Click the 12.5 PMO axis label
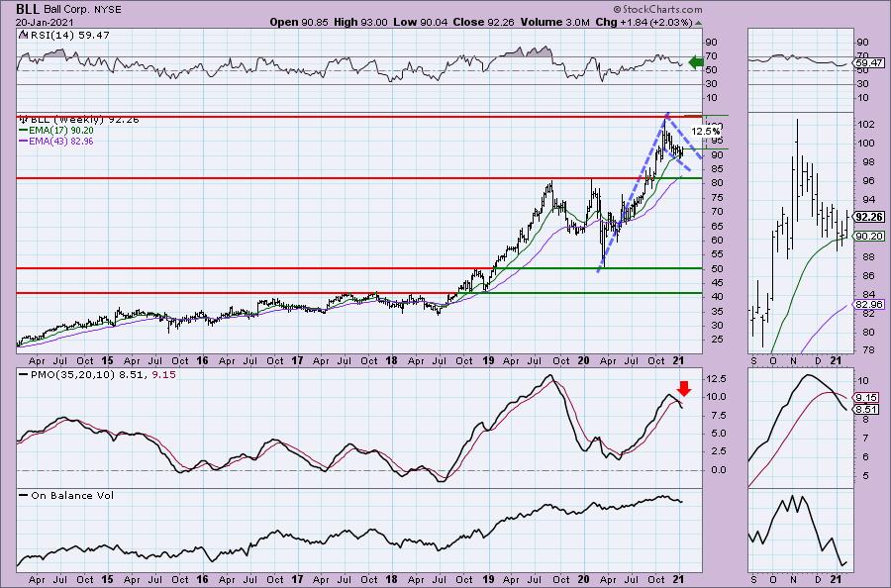 click(x=717, y=379)
